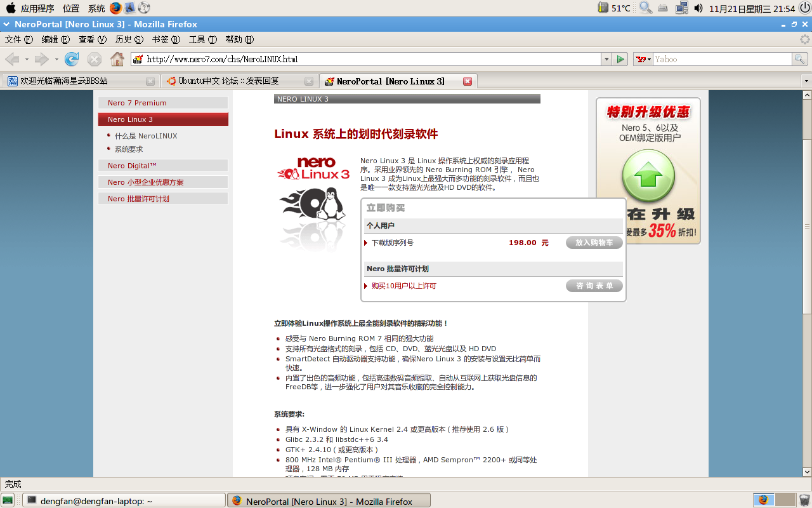The image size is (812, 508).
Task: Open Nero 小型企业优惠方案 link
Action: [x=163, y=182]
